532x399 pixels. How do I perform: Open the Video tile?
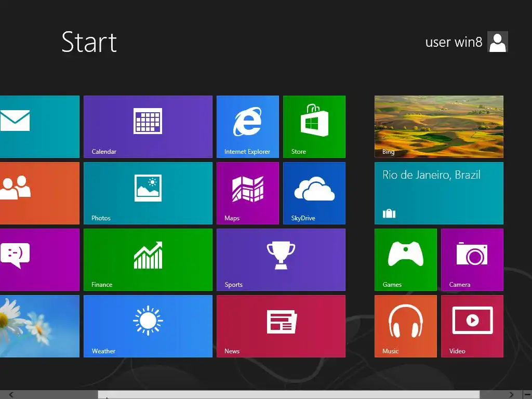472,326
